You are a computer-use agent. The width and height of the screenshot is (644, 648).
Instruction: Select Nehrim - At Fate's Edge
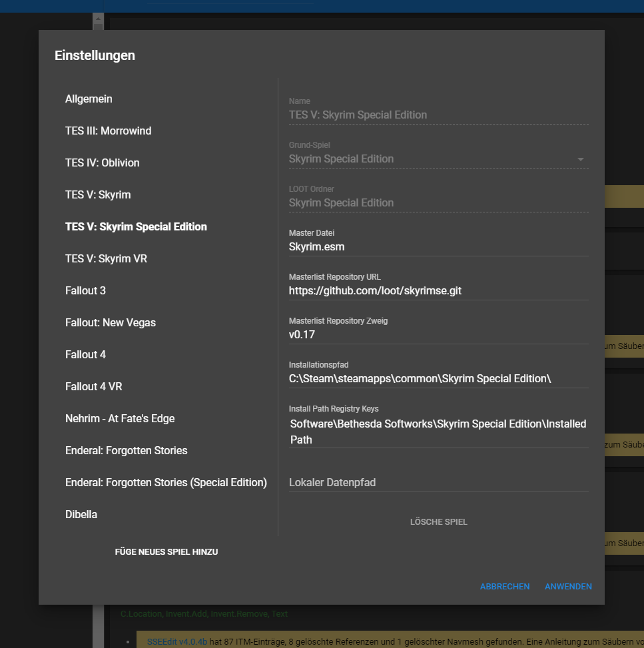pos(120,419)
